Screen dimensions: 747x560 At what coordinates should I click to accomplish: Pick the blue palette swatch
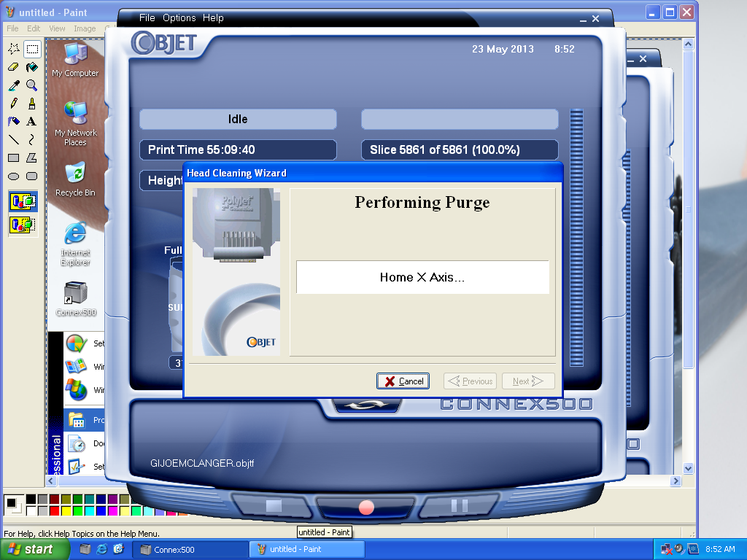coord(101,511)
